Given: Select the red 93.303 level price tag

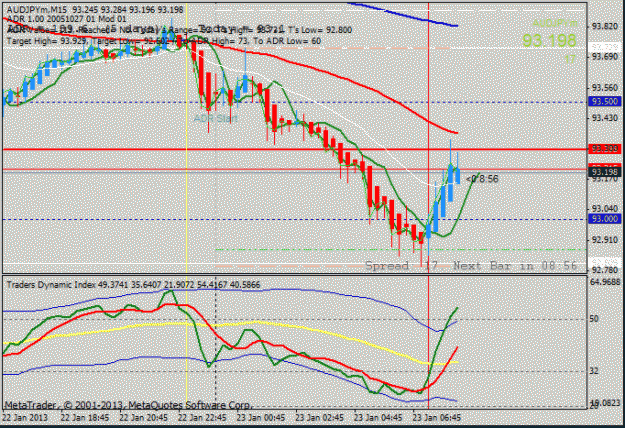Looking at the screenshot, I should (605, 149).
